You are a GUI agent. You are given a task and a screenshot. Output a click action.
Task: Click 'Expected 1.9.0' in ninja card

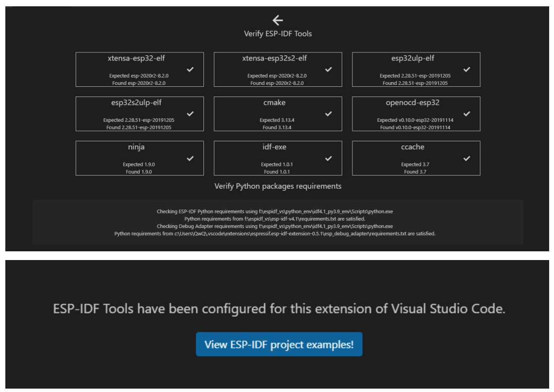139,164
